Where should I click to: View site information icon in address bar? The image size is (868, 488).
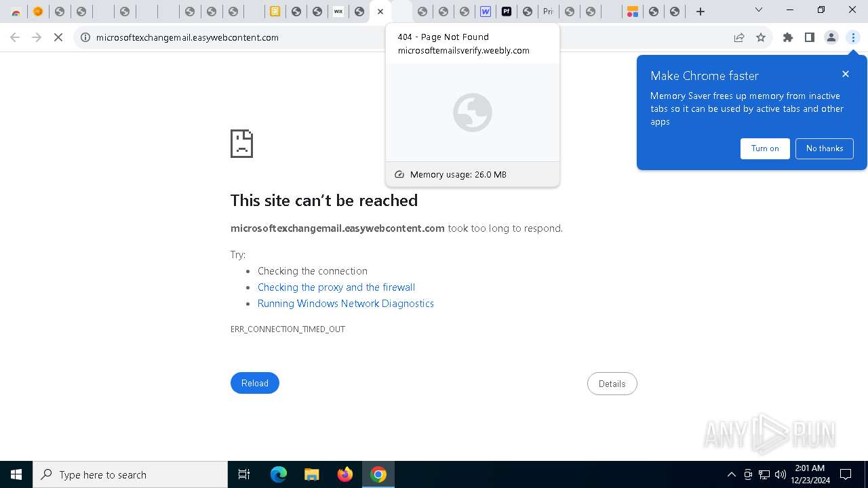85,37
